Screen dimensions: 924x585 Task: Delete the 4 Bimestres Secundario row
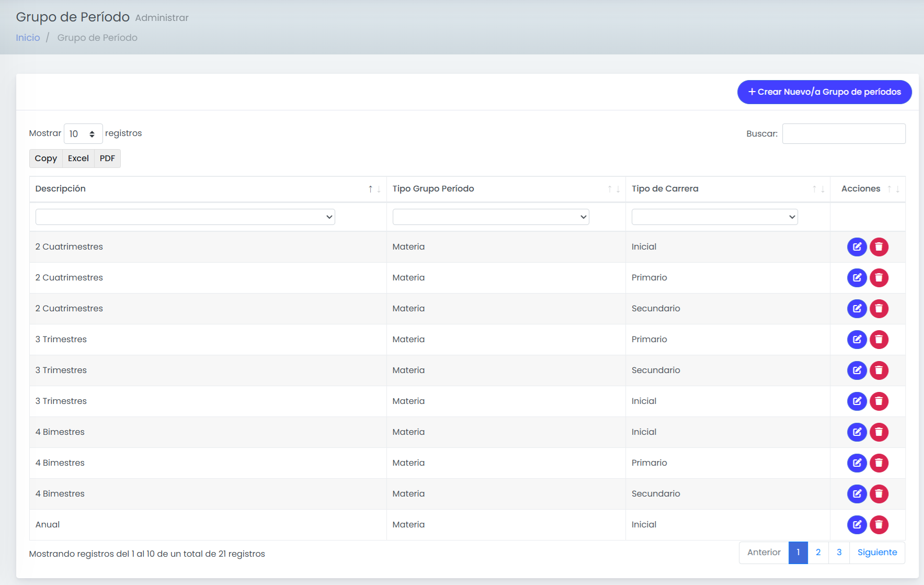[879, 494]
